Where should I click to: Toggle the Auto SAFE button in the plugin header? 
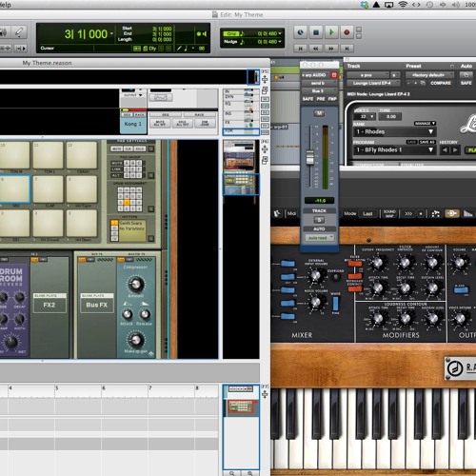point(466,83)
